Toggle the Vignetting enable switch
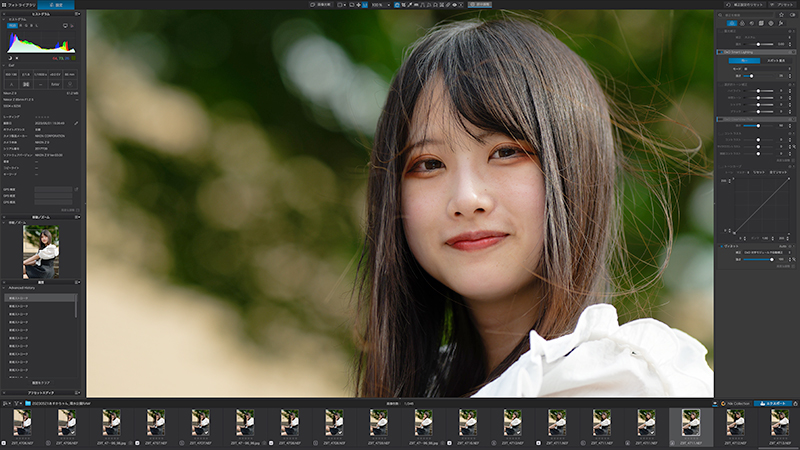The height and width of the screenshot is (450, 800). click(x=721, y=246)
